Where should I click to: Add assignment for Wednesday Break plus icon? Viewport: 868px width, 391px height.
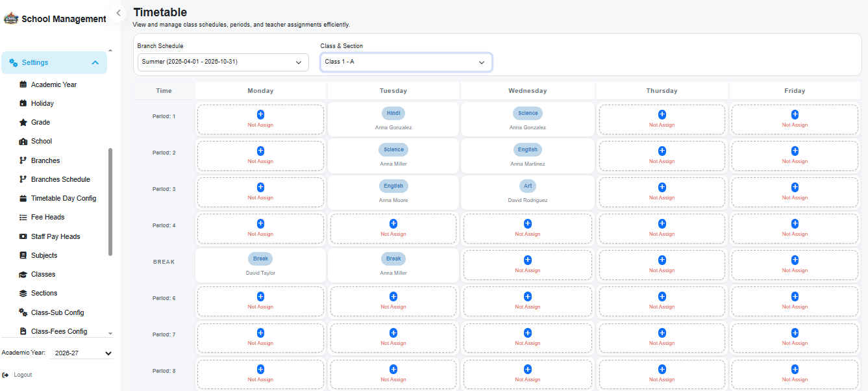(x=527, y=260)
